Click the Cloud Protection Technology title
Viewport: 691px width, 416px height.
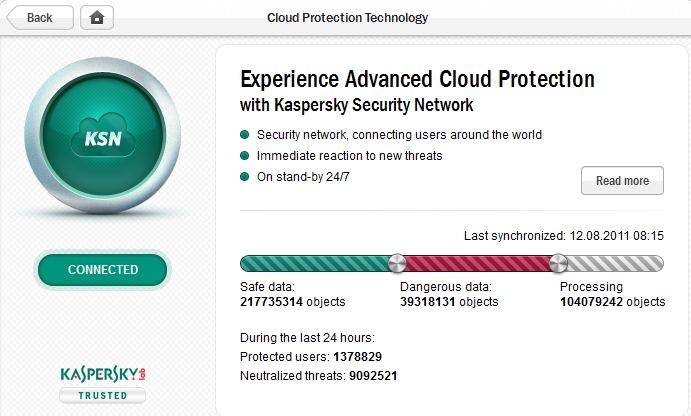tap(347, 17)
